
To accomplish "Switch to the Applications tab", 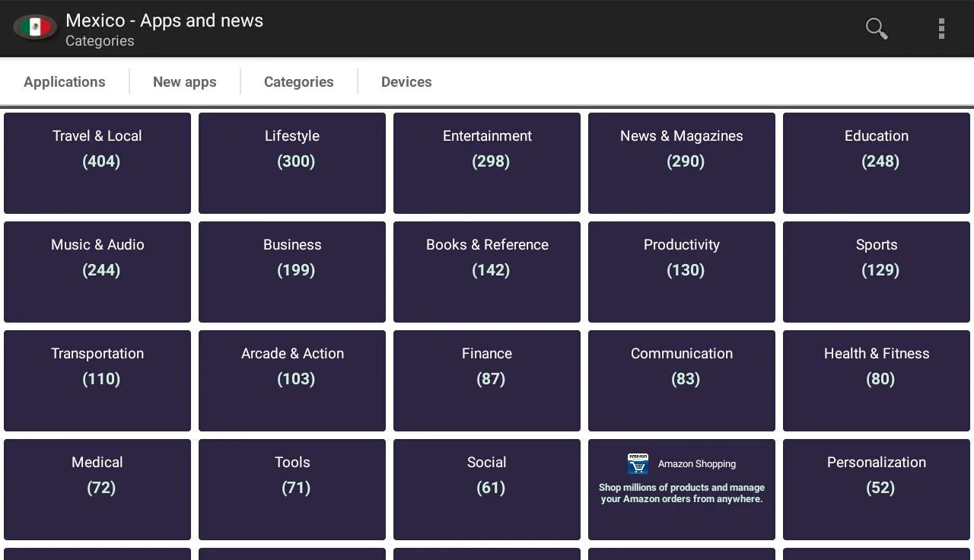I will pyautogui.click(x=65, y=82).
